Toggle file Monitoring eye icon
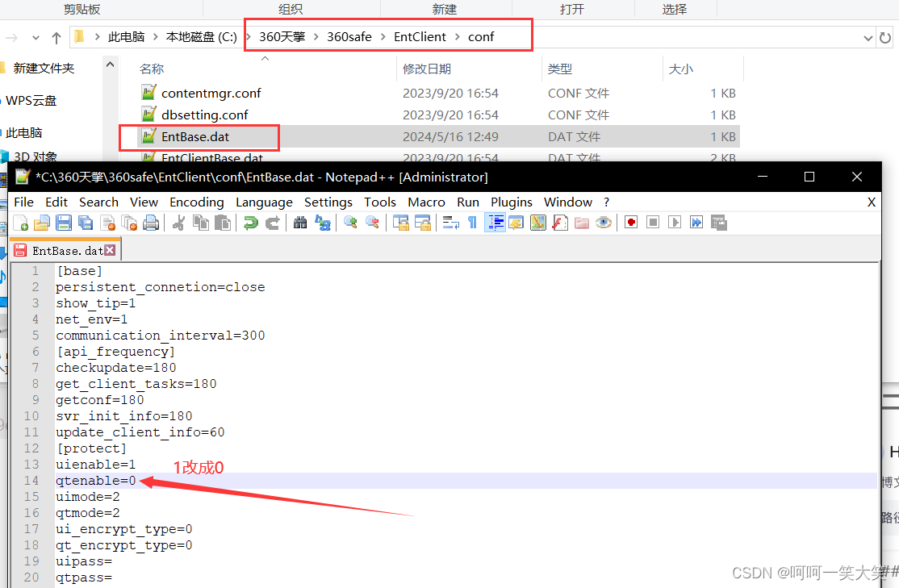This screenshot has width=899, height=588. (603, 223)
